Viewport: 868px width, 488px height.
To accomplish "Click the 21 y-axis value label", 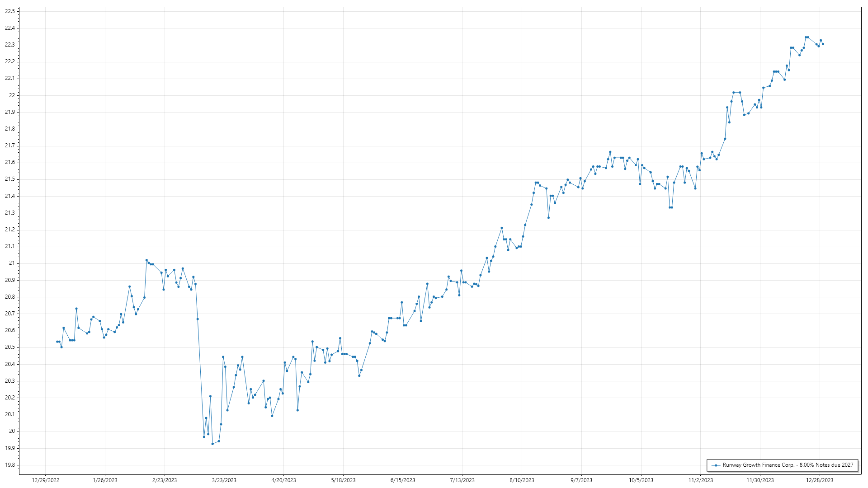I will pos(12,263).
